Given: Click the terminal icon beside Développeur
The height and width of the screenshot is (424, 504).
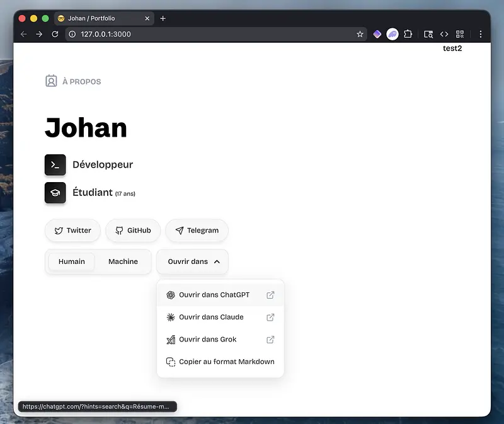Looking at the screenshot, I should point(55,165).
